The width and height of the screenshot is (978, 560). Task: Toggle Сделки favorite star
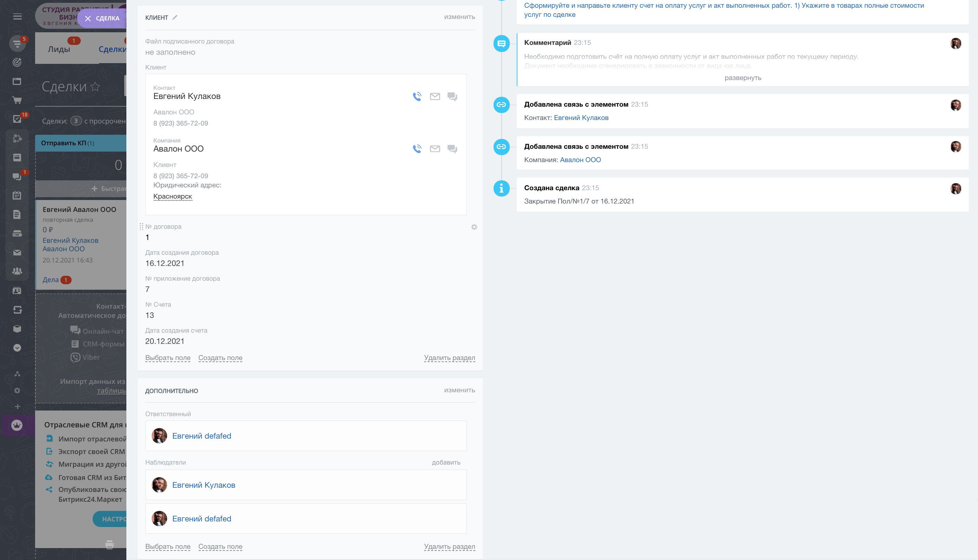(x=95, y=87)
